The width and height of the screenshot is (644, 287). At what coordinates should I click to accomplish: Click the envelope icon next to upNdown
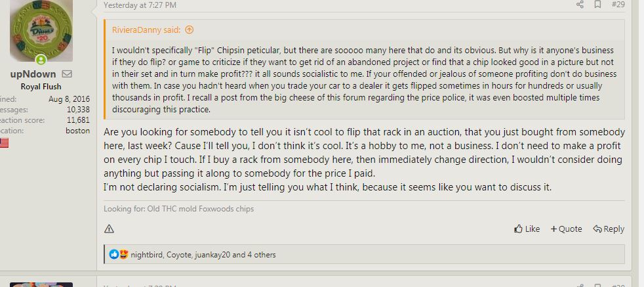pos(67,74)
